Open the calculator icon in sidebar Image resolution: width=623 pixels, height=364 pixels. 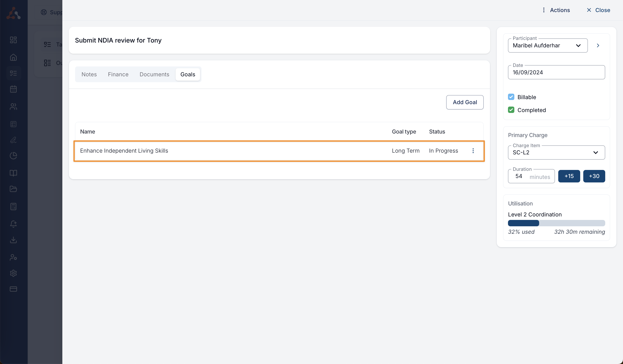(13, 206)
